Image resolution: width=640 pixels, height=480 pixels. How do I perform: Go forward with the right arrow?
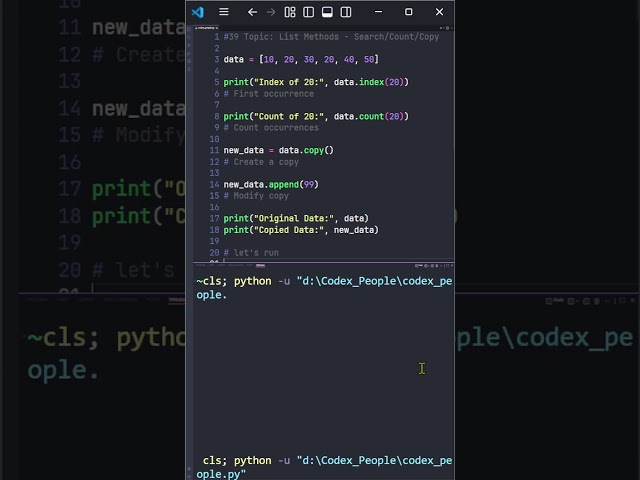click(271, 12)
